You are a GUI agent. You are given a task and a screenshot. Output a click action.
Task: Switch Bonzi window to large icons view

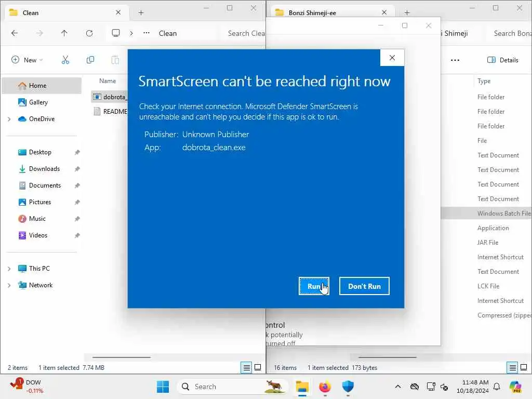[524, 367]
